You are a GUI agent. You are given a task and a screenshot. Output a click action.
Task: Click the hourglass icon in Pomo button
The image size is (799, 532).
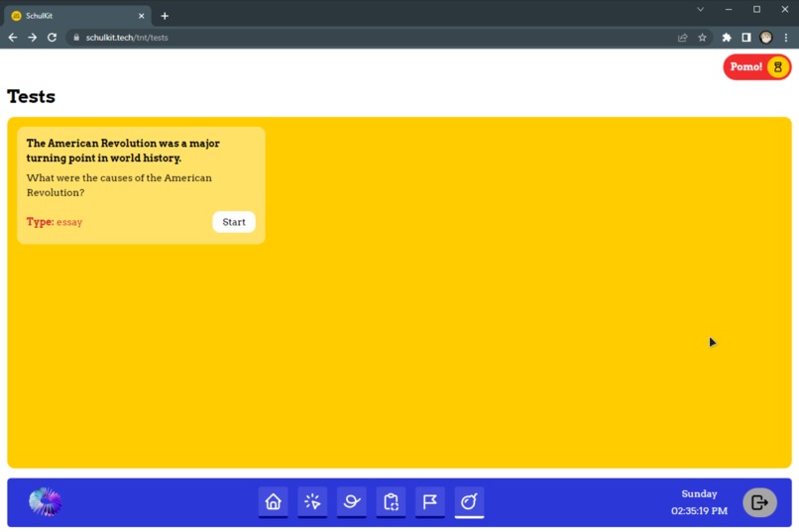(777, 66)
